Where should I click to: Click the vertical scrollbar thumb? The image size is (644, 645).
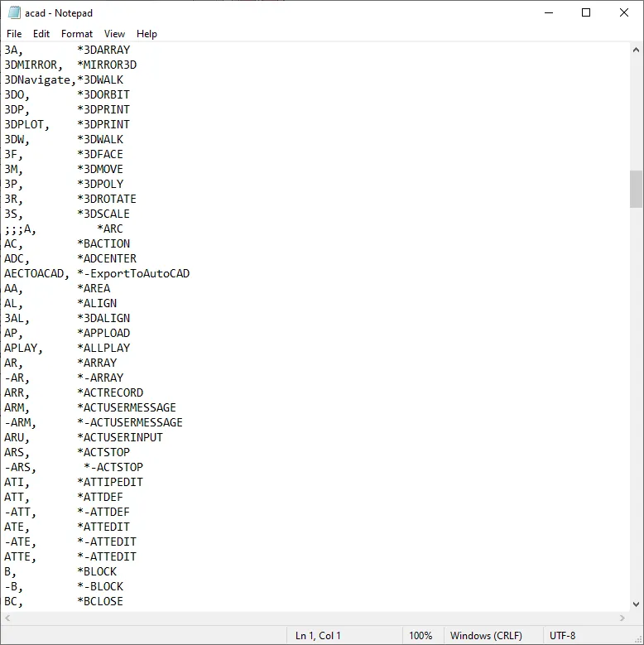click(636, 189)
